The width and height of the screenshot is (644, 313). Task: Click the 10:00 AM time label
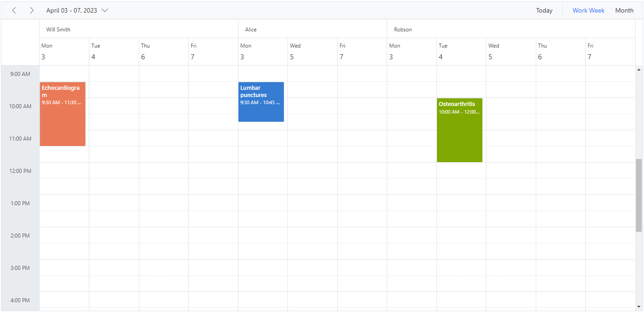pos(20,106)
